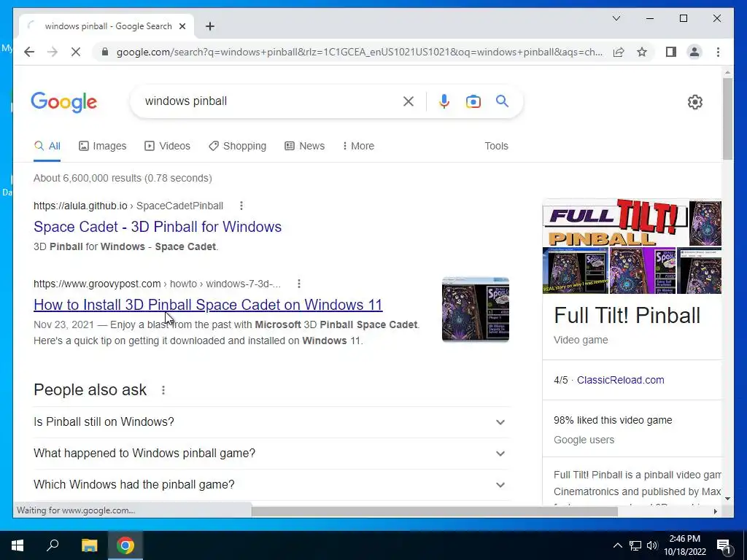Open the tab search chevron in title bar
The height and width of the screenshot is (560, 747).
coord(616,18)
